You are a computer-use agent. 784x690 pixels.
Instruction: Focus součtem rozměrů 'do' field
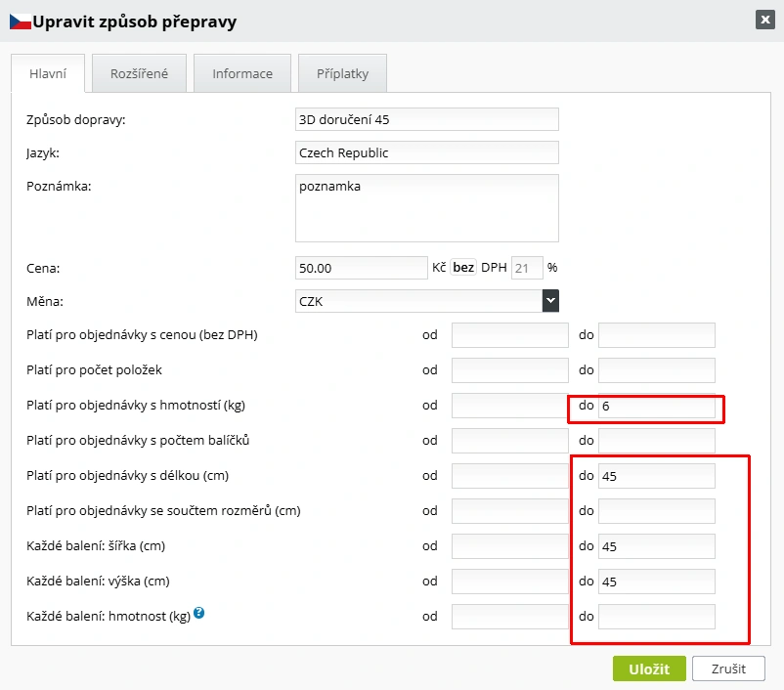pyautogui.click(x=657, y=511)
